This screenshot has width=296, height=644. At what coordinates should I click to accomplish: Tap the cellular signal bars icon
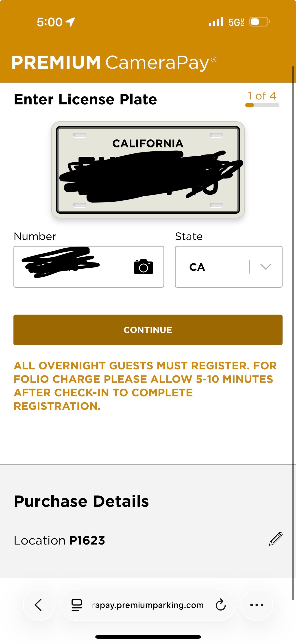(x=216, y=22)
